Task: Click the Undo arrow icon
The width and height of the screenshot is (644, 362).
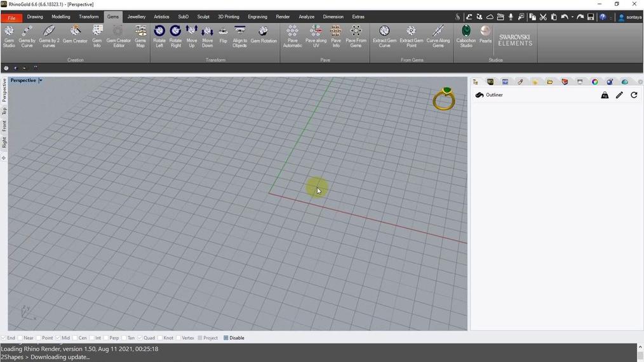Action: tap(565, 17)
